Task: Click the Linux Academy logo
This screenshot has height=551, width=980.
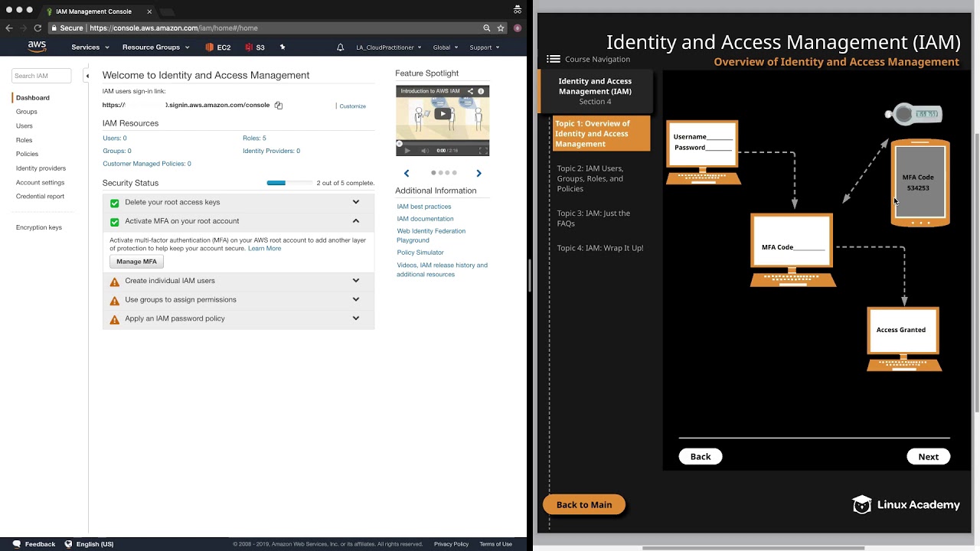Action: [906, 504]
